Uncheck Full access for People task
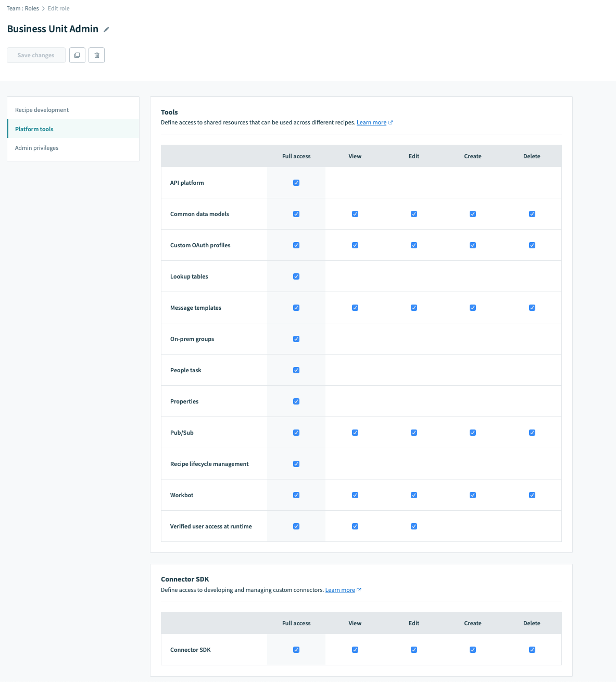 tap(296, 370)
